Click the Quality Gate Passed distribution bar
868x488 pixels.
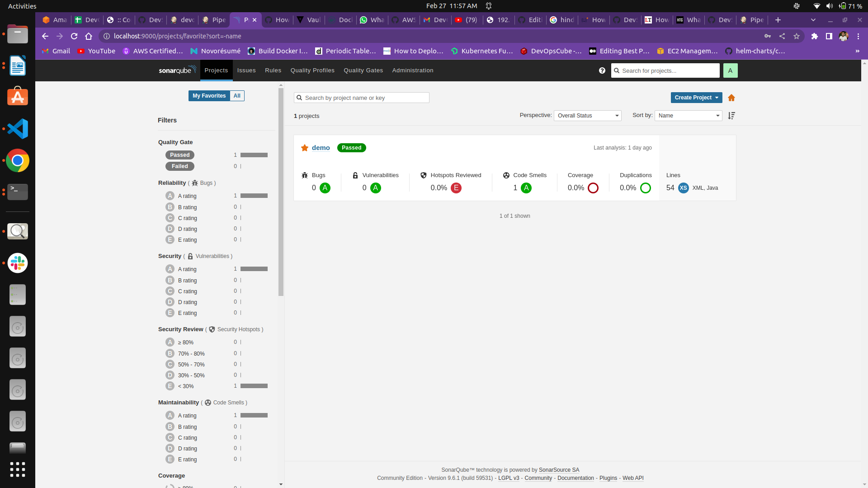(254, 155)
